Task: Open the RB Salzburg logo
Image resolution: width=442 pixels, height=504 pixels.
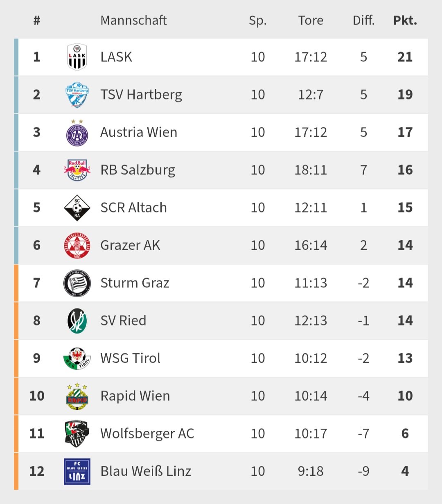Action: click(x=77, y=170)
